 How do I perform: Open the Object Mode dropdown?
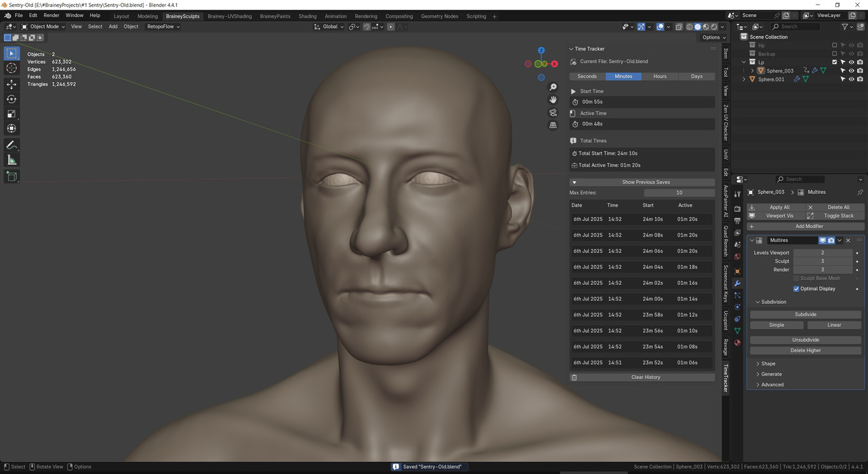tap(43, 26)
